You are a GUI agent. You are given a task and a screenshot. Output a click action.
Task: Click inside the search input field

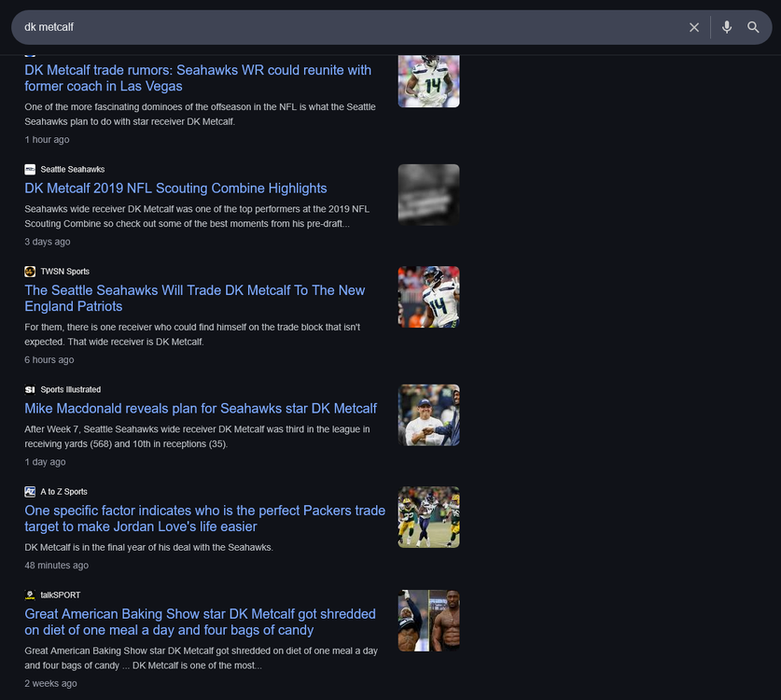[x=280, y=27]
